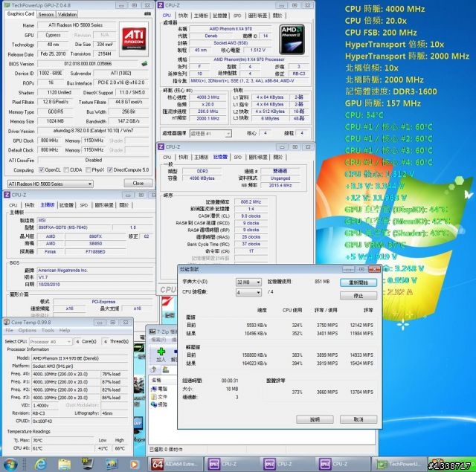Click the 7-Zip window title icon
476x472 pixels.
point(152,332)
